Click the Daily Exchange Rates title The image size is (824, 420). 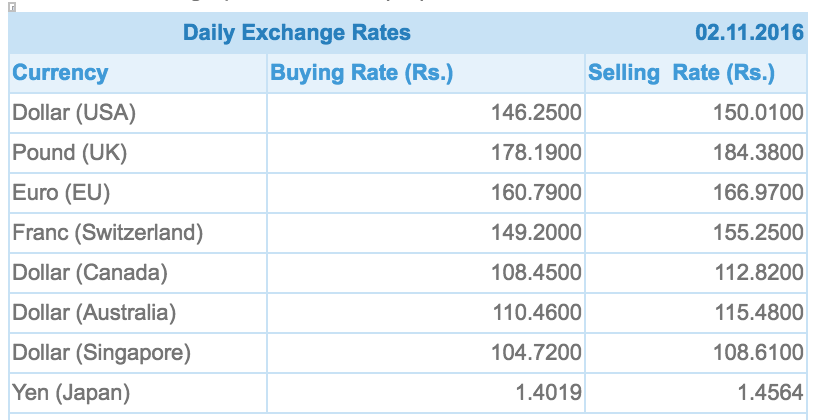[296, 33]
